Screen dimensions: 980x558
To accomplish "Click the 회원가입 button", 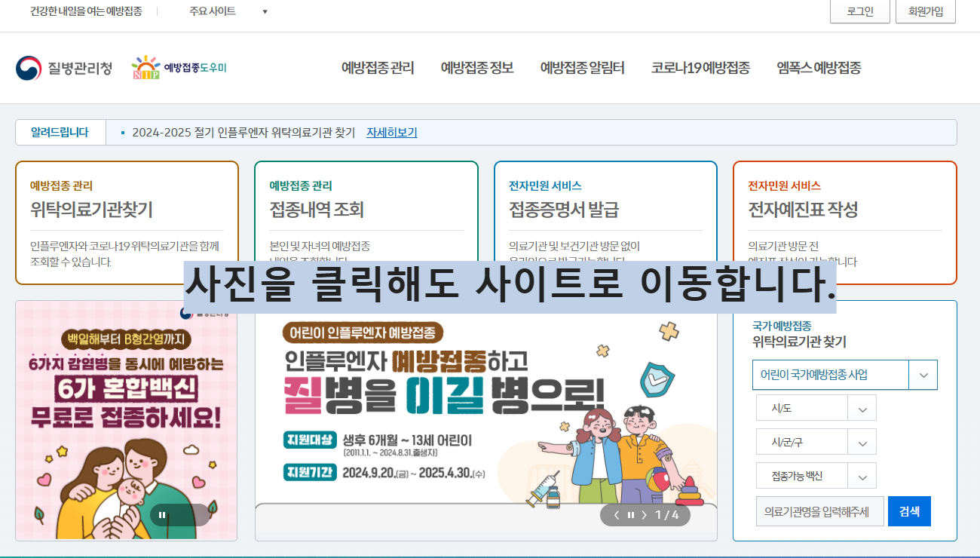I will tap(925, 11).
